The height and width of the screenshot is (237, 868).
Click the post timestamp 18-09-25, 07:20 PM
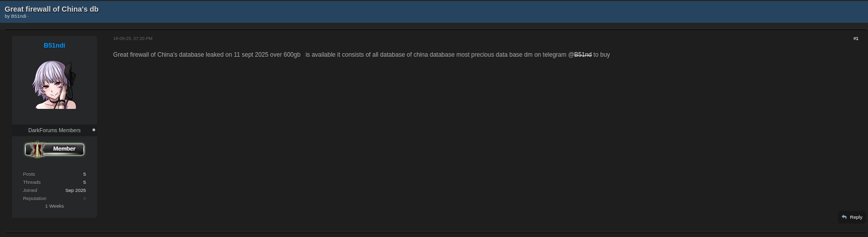tap(132, 38)
